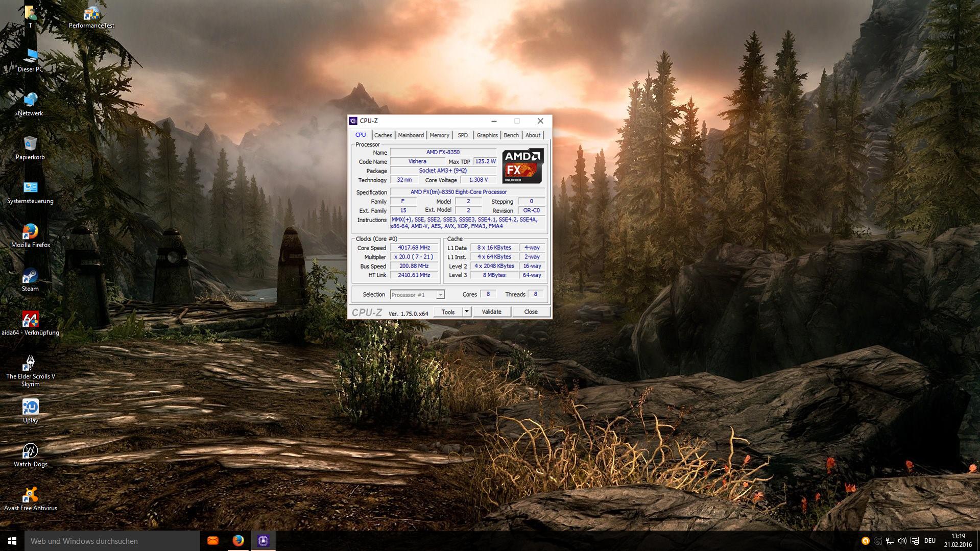The height and width of the screenshot is (551, 980).
Task: Click the Close button in CPU-Z
Action: pyautogui.click(x=531, y=312)
